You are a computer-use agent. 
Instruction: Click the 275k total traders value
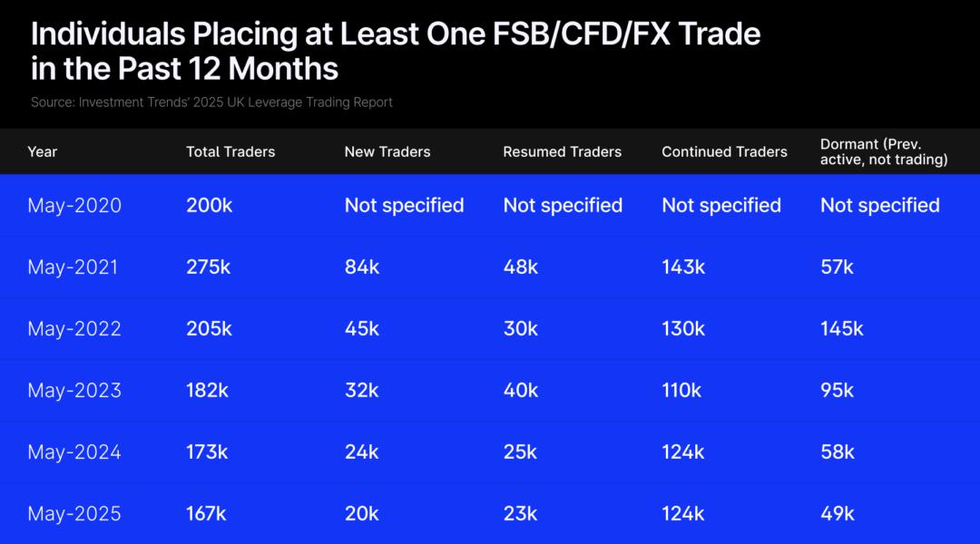(x=210, y=267)
